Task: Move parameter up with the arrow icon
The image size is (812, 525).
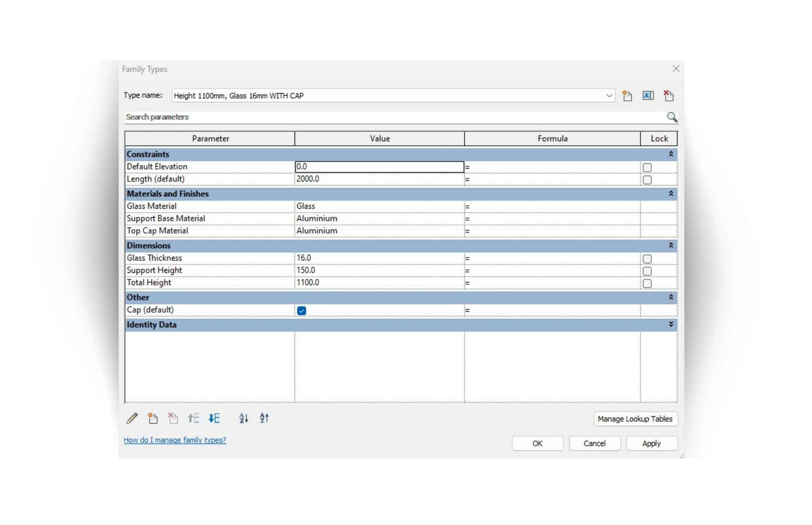Action: coord(194,418)
